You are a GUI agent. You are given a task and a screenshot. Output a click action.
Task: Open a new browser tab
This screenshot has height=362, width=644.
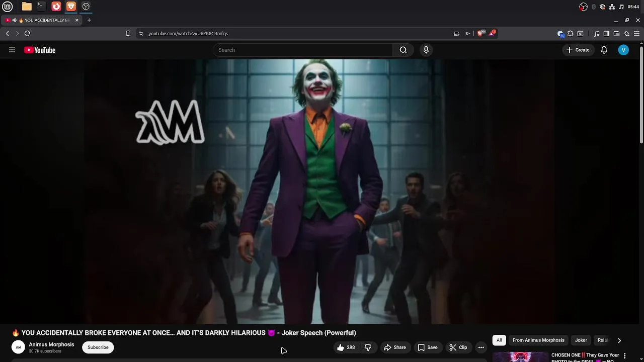89,20
